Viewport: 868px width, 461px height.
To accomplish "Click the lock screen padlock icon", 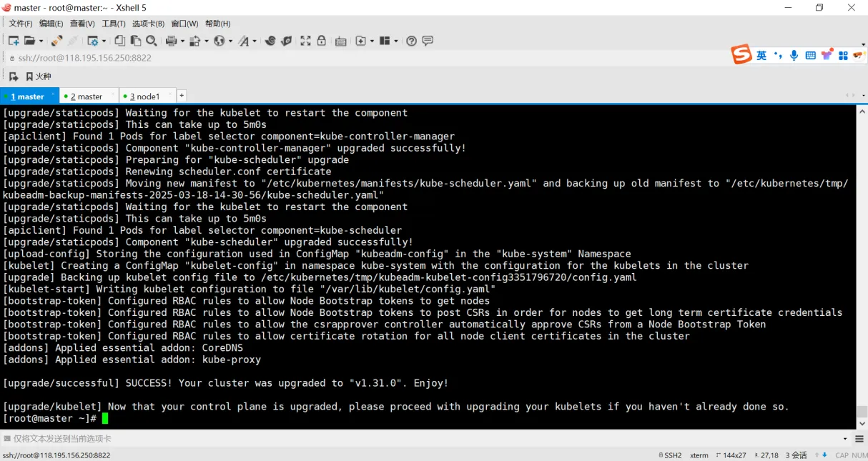I will (x=322, y=41).
